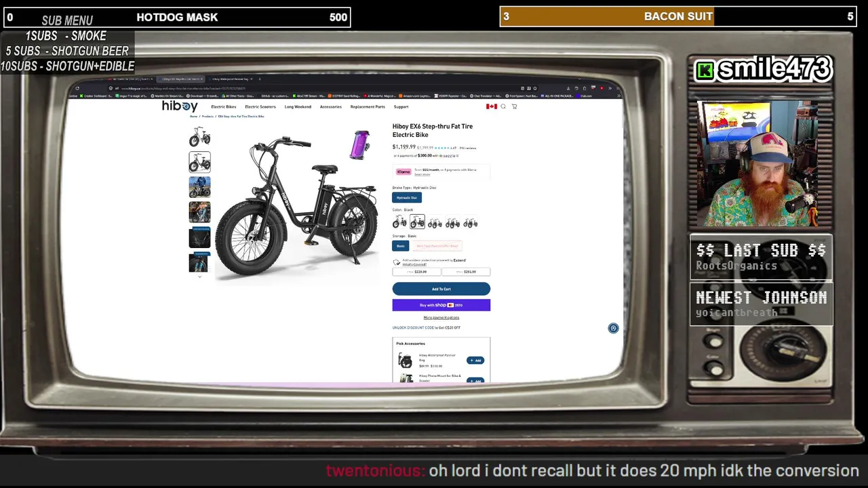Screen dimensions: 868x488
Task: Select the first bike thumbnail in the gallery
Action: coord(199,136)
